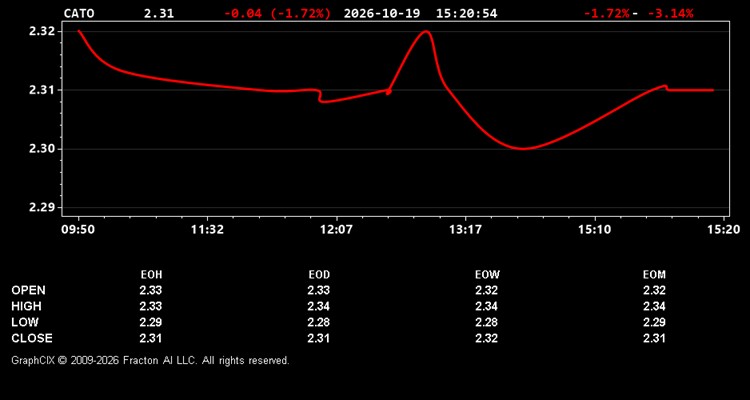This screenshot has height=400, width=750.
Task: Select the EOD column header
Action: coord(319,275)
